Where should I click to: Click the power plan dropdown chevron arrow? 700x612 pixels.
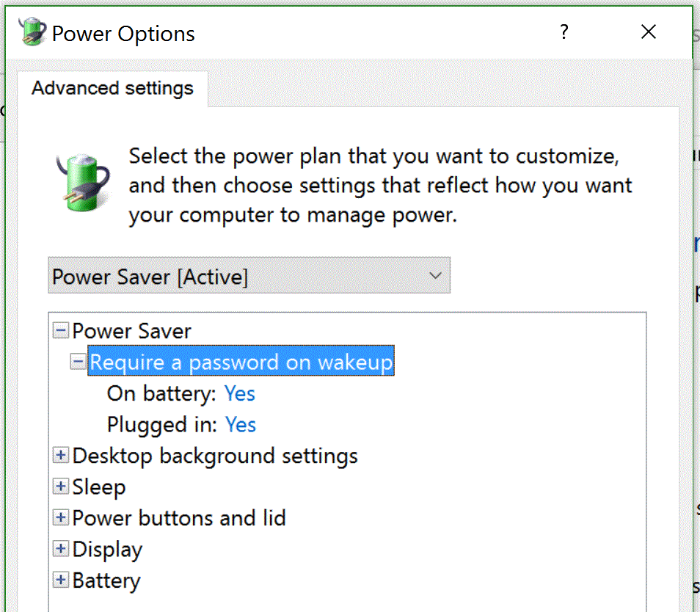(436, 276)
